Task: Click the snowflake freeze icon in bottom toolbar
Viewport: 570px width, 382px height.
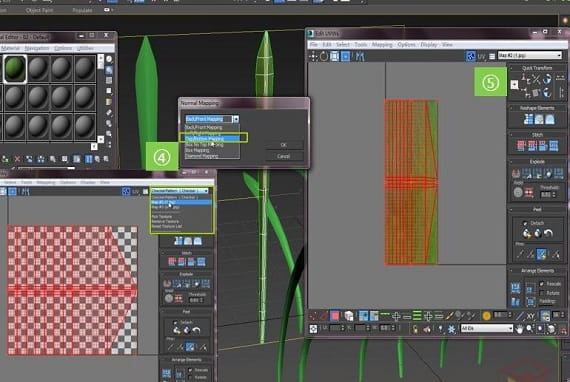Action: [x=451, y=329]
